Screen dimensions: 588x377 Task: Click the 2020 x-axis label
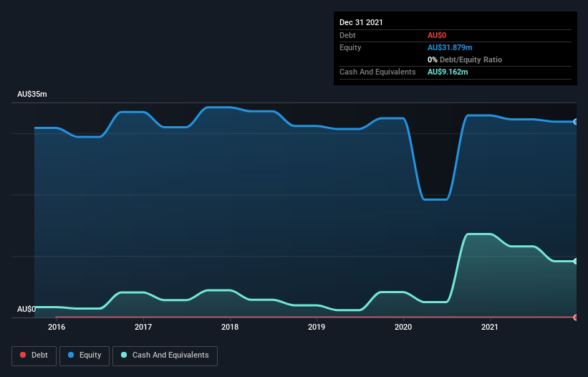pos(403,327)
